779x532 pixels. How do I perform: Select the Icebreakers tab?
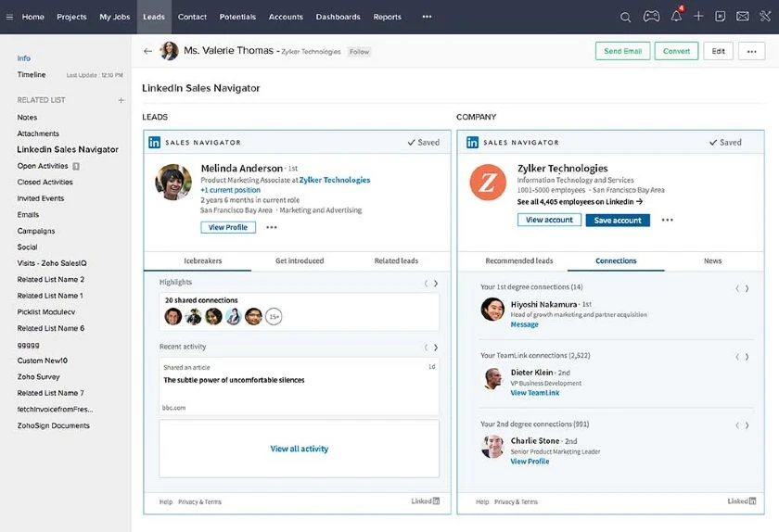[x=203, y=260]
